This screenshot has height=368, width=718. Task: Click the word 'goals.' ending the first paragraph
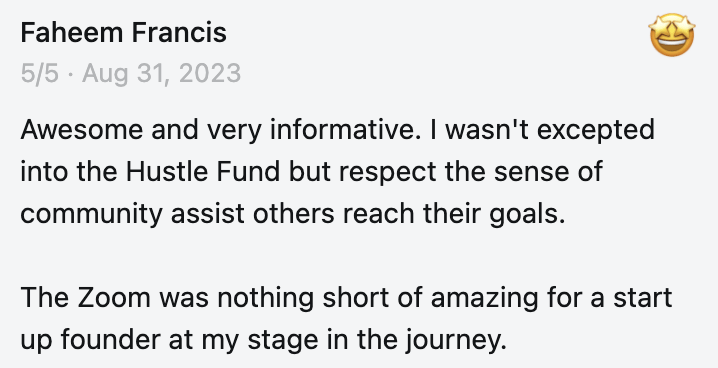point(528,215)
